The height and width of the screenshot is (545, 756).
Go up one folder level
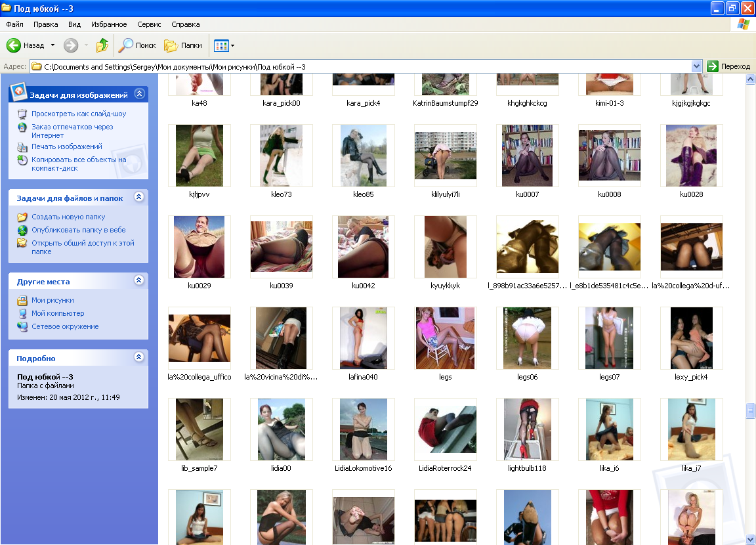(102, 45)
